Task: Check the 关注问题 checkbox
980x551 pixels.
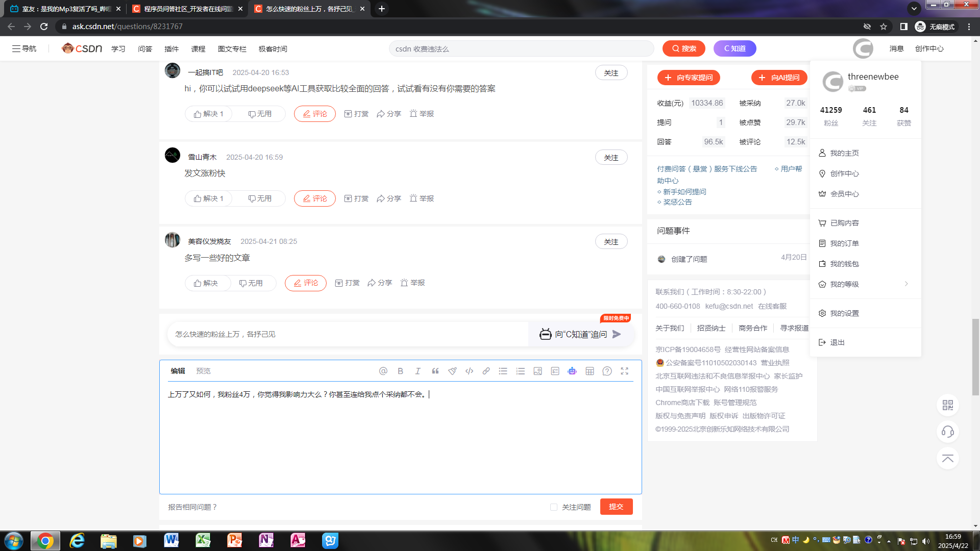Action: 554,507
